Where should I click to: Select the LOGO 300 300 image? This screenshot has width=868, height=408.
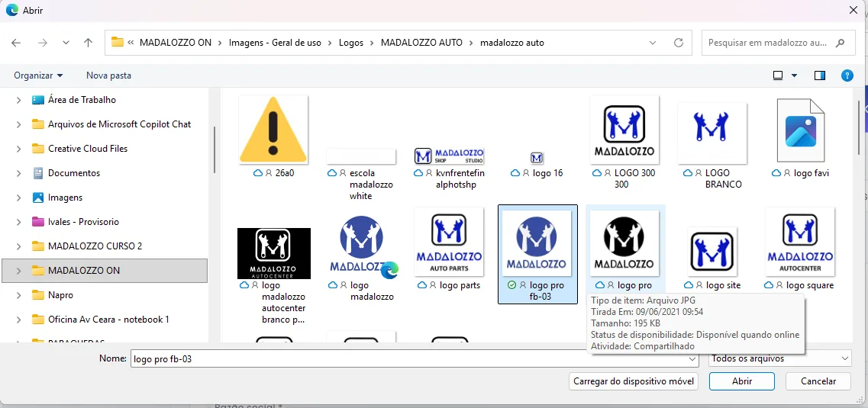pos(624,142)
